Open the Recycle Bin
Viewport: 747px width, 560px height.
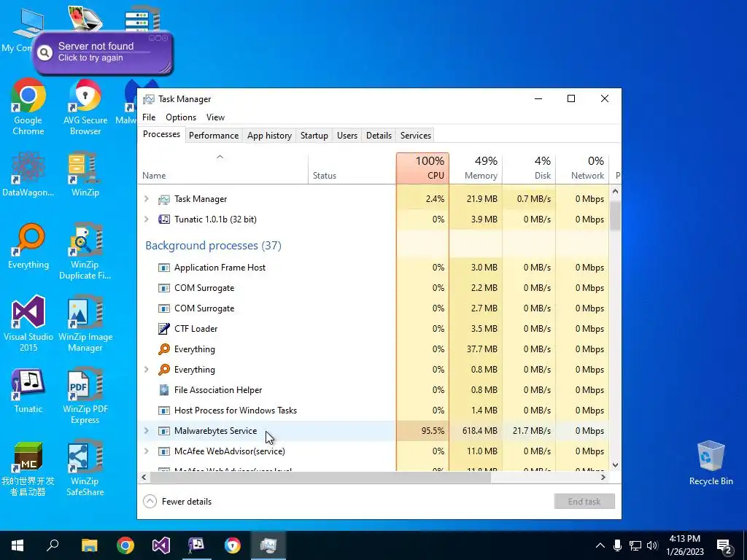coord(711,463)
